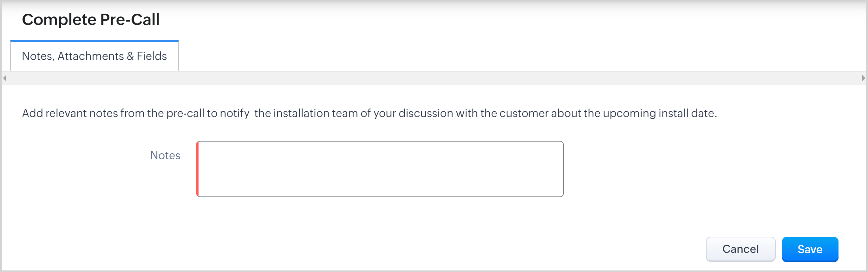Viewport: 868px width, 272px height.
Task: Focus the mandatory Notes input box
Action: (380, 169)
